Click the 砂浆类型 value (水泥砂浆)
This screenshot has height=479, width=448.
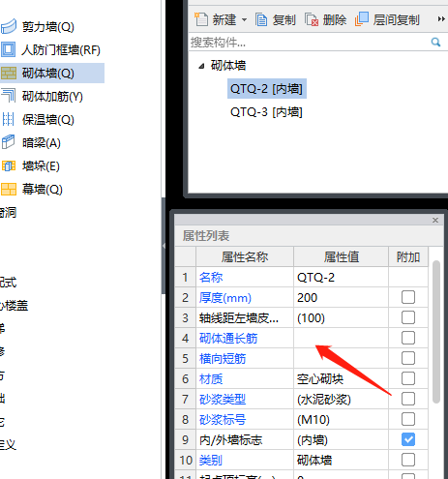[341, 400]
